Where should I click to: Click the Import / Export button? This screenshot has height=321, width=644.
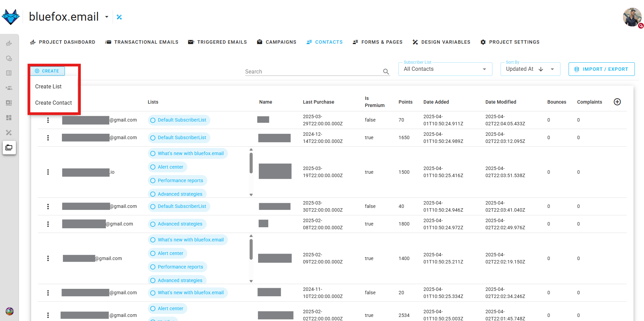pyautogui.click(x=601, y=69)
